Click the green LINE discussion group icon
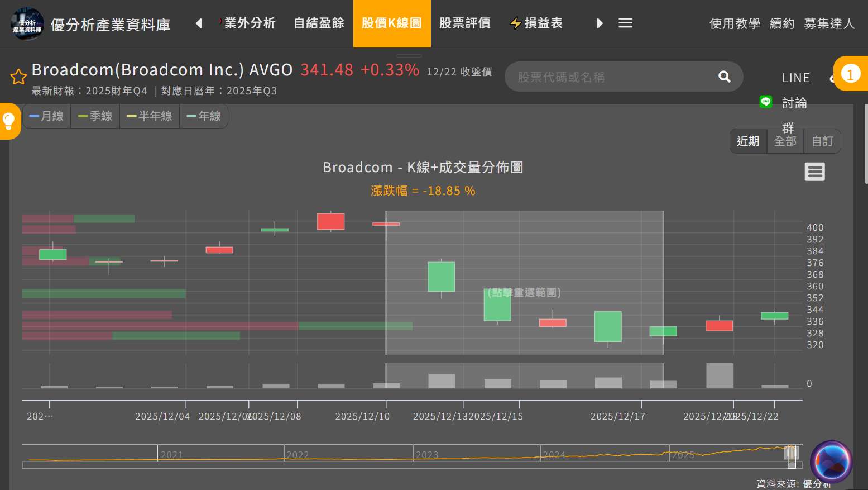This screenshot has height=490, width=868. (765, 102)
